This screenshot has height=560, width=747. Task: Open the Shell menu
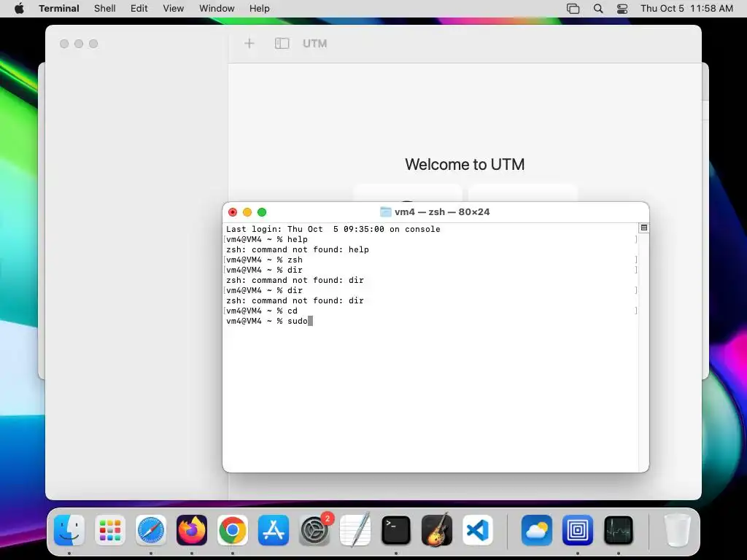point(105,8)
